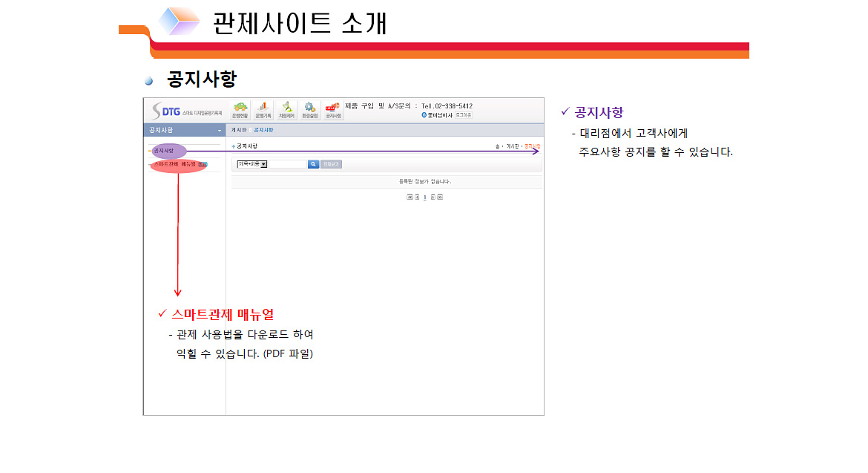
Task: Go to last page of results
Action: 440,198
